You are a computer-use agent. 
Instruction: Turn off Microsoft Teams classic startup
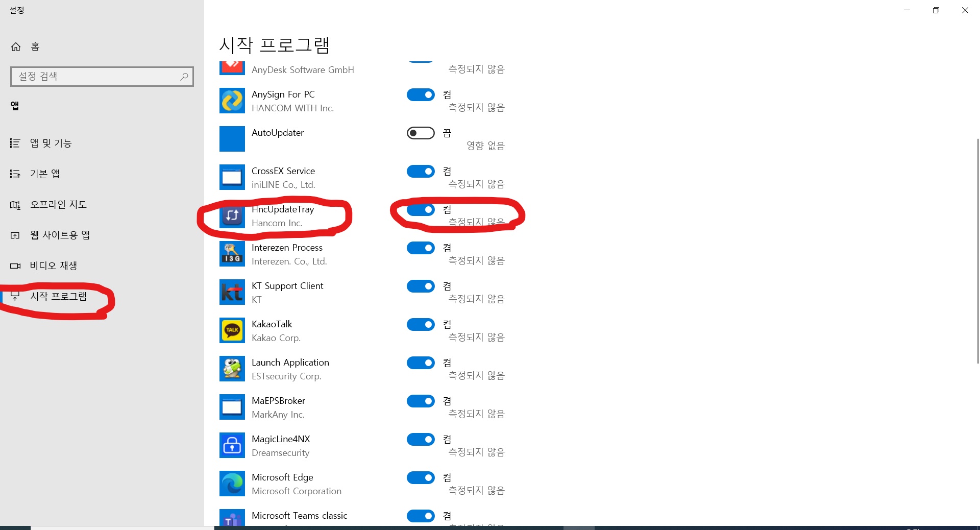[421, 516]
